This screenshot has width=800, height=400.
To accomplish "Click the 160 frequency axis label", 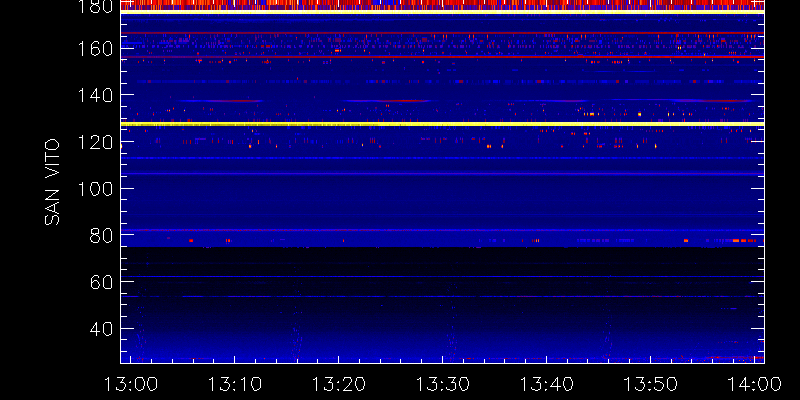I will (x=95, y=49).
